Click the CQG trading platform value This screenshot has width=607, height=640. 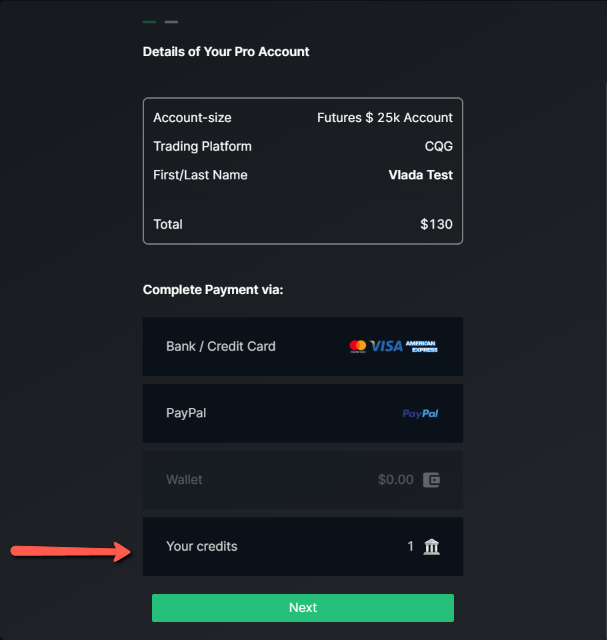[x=438, y=146]
